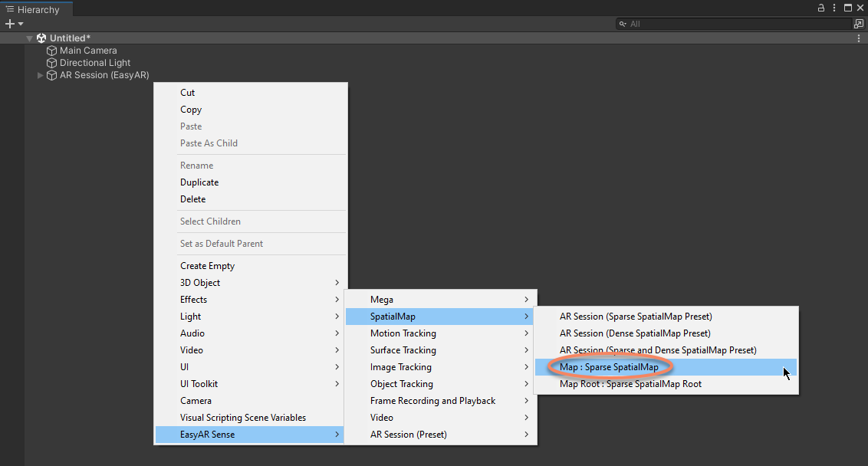Select Create Empty in the context menu

(207, 266)
